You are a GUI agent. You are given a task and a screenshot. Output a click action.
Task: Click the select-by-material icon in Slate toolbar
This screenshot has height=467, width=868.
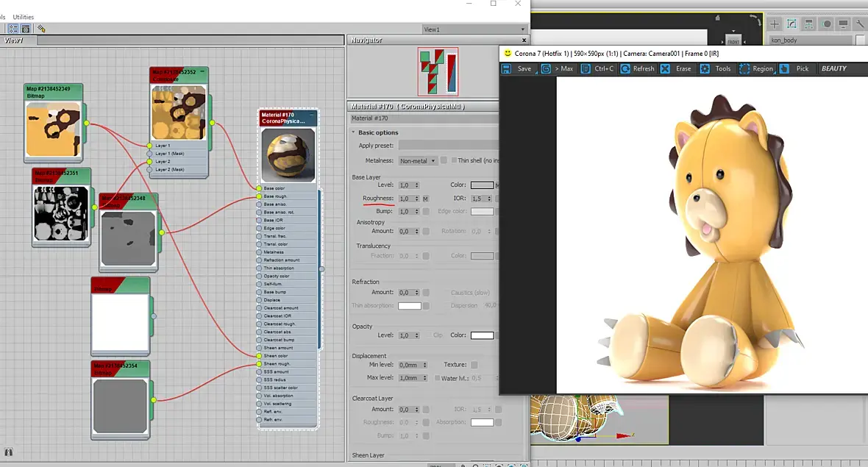point(41,29)
